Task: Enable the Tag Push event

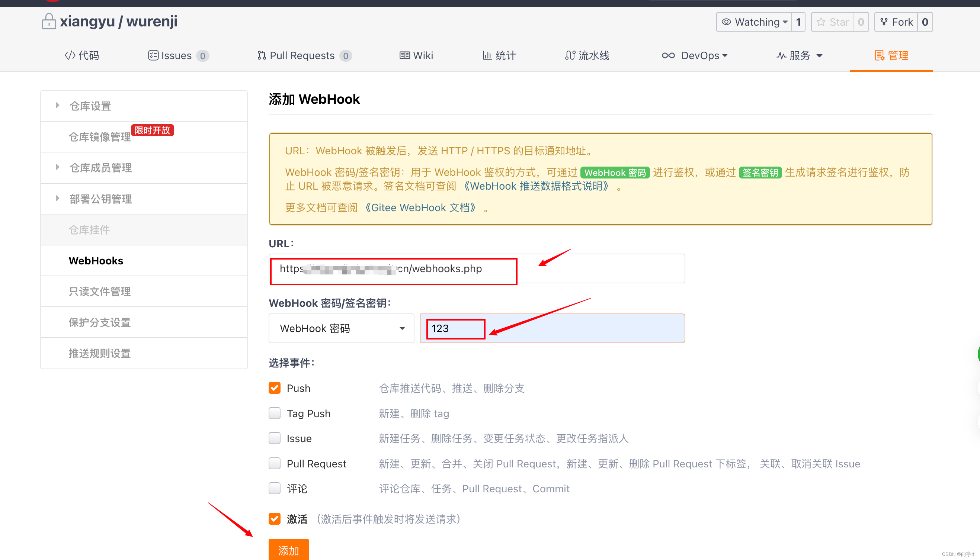Action: 274,413
